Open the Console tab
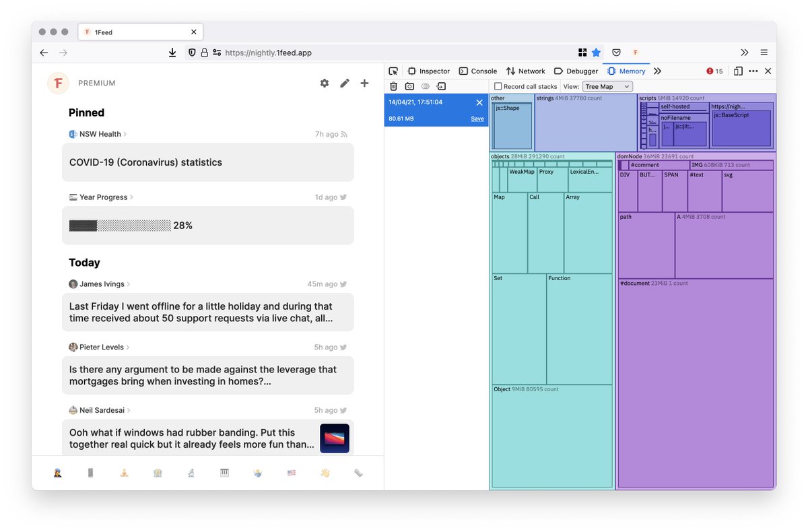 pos(477,71)
